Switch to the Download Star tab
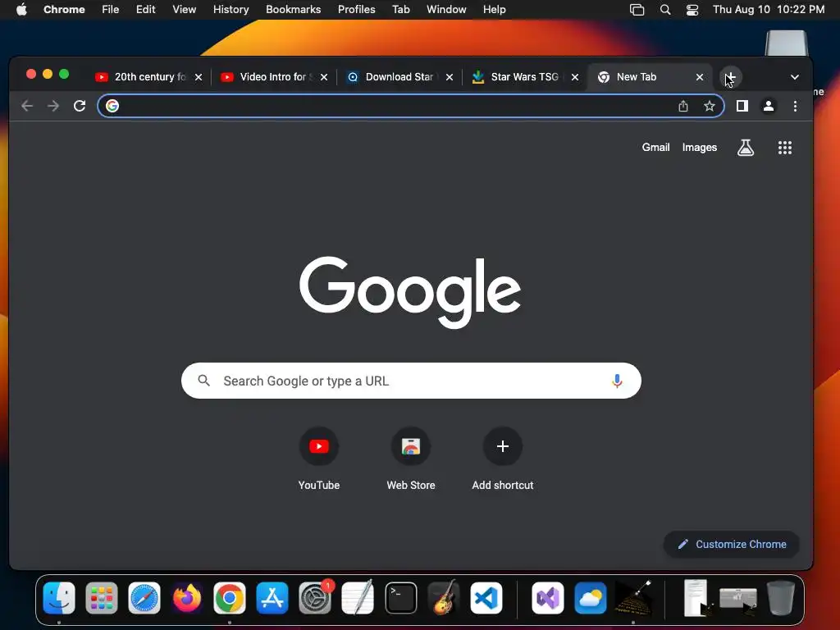This screenshot has height=630, width=840. (392, 77)
